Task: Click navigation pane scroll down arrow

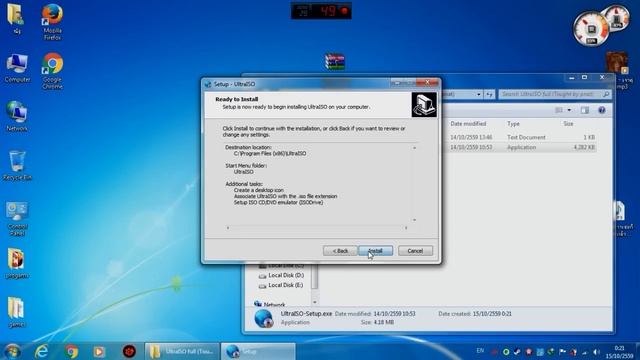Action: coord(315,302)
